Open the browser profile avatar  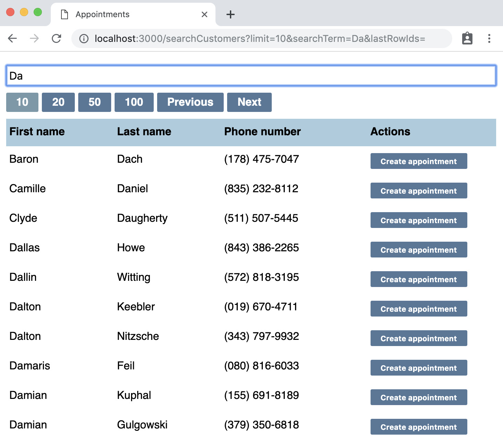click(467, 38)
